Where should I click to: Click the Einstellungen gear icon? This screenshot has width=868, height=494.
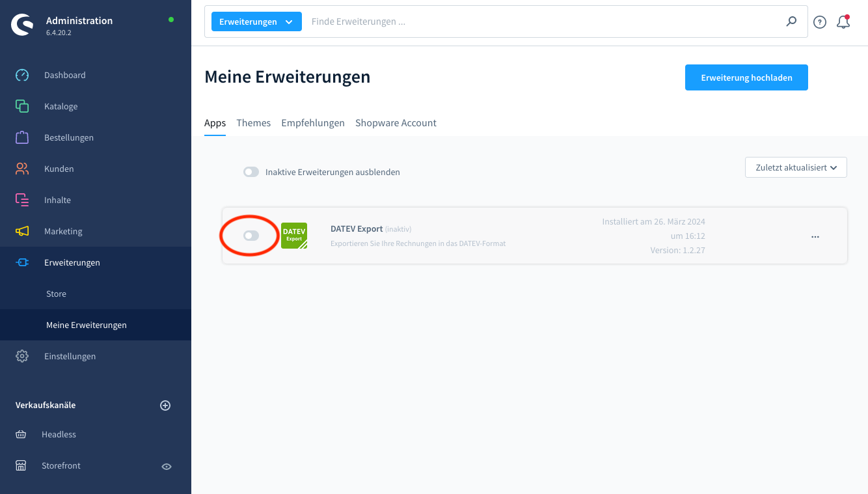[22, 356]
